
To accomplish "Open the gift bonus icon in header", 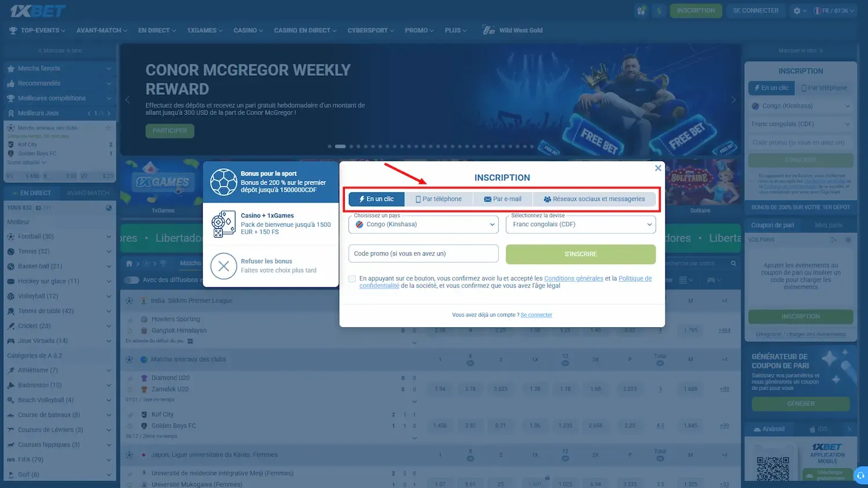I will coord(641,10).
